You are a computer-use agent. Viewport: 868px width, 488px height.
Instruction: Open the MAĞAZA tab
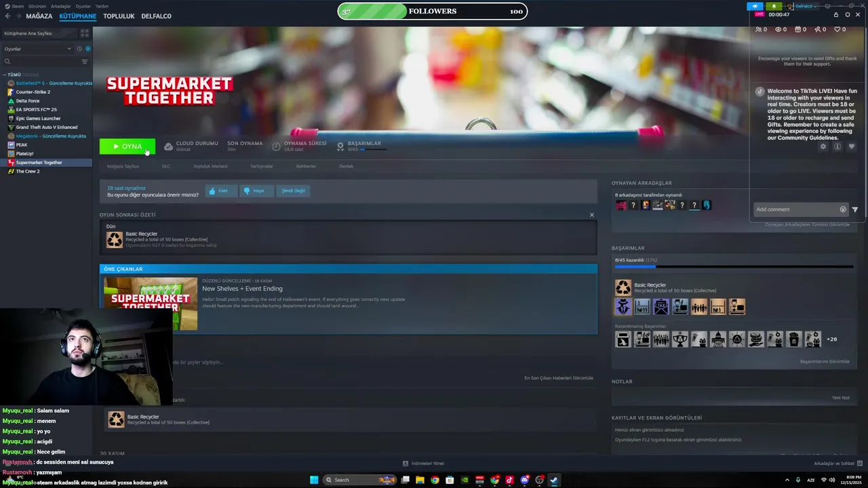[x=39, y=16]
